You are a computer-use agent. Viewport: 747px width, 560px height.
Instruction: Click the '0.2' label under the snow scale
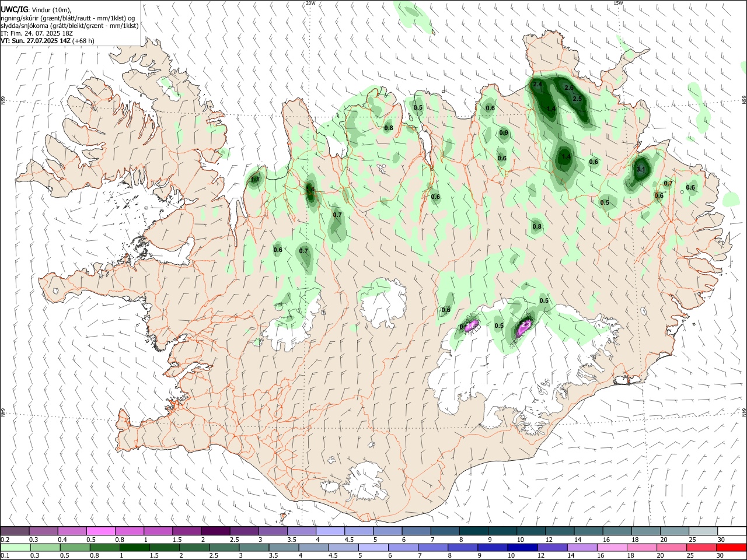pyautogui.click(x=5, y=540)
